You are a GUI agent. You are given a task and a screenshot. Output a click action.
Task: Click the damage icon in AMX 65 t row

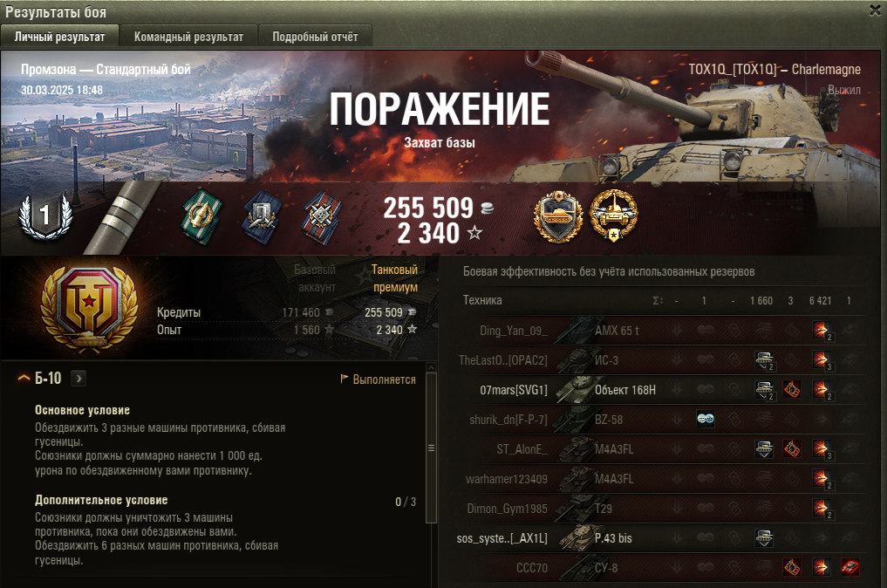tap(822, 331)
